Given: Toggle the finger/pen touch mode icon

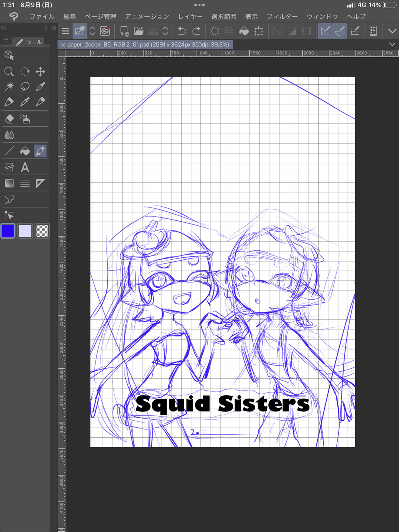Looking at the screenshot, I should click(80, 31).
